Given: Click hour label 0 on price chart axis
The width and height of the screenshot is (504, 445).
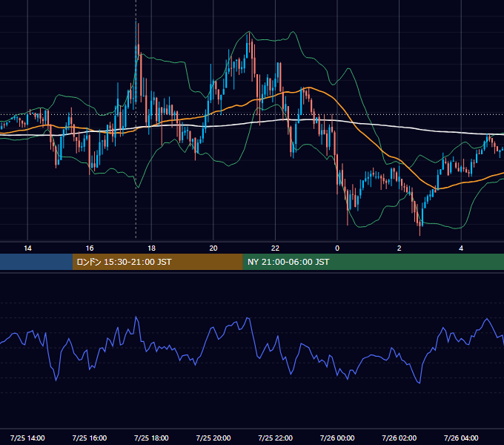Looking at the screenshot, I should (337, 248).
